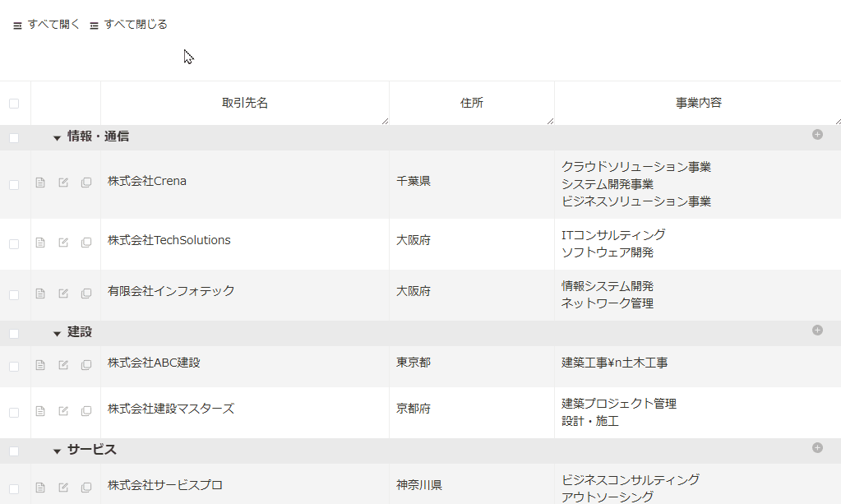This screenshot has height=504, width=841.
Task: Click plus icon on 情報・通信 group
Action: coord(817,135)
